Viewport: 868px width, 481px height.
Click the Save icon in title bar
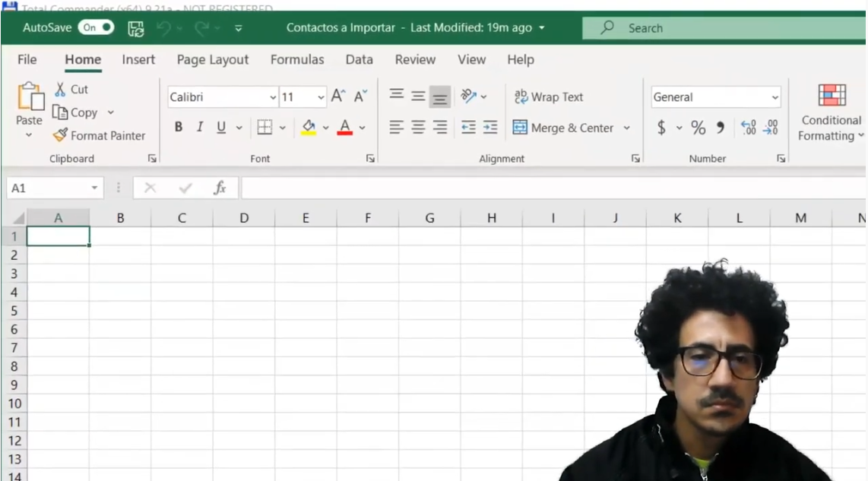click(136, 28)
